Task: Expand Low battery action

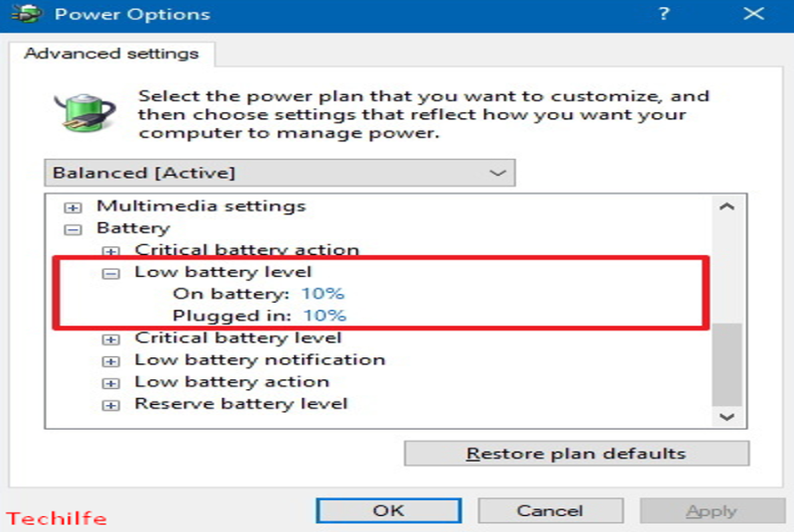Action: coord(110,383)
